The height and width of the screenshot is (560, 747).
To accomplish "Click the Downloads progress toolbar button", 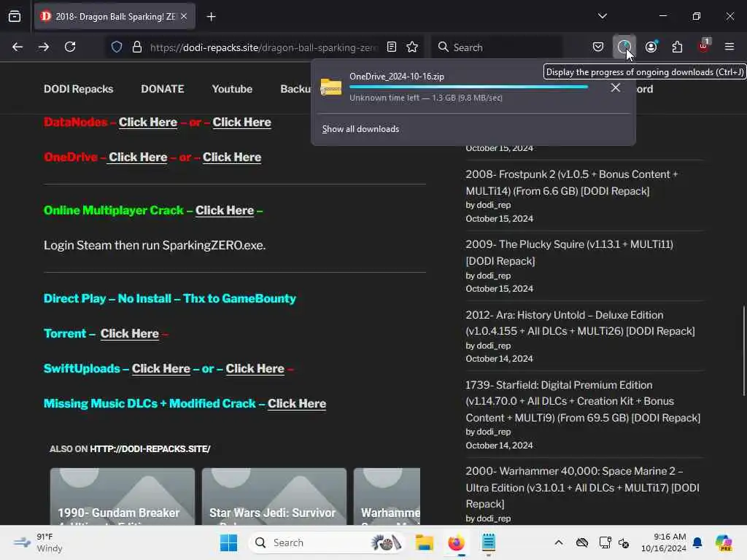I will pyautogui.click(x=624, y=47).
